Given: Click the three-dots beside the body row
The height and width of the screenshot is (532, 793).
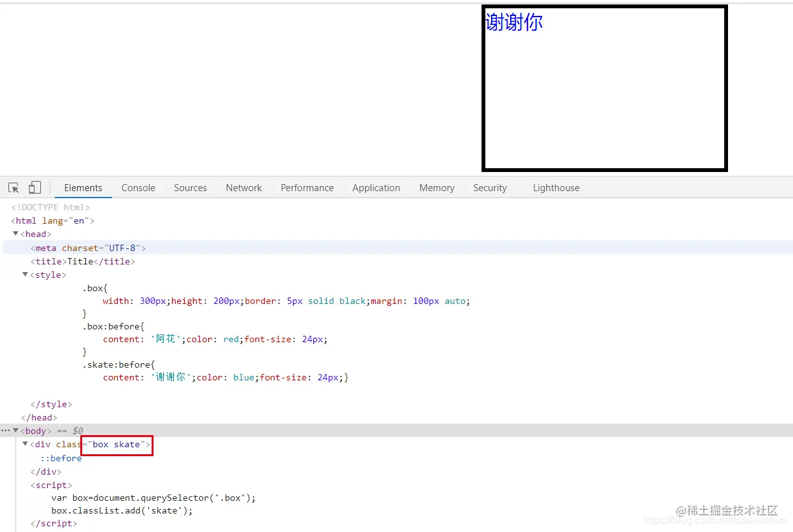Looking at the screenshot, I should 6,431.
